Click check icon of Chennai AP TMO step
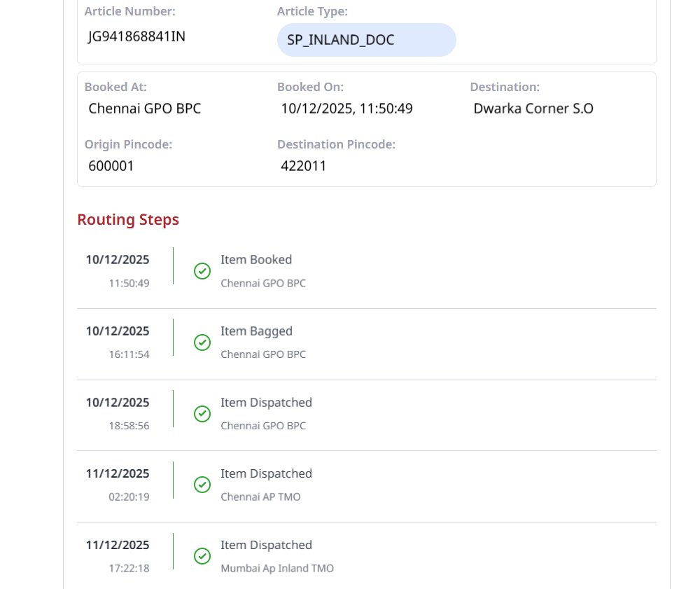This screenshot has width=700, height=589. 202,485
